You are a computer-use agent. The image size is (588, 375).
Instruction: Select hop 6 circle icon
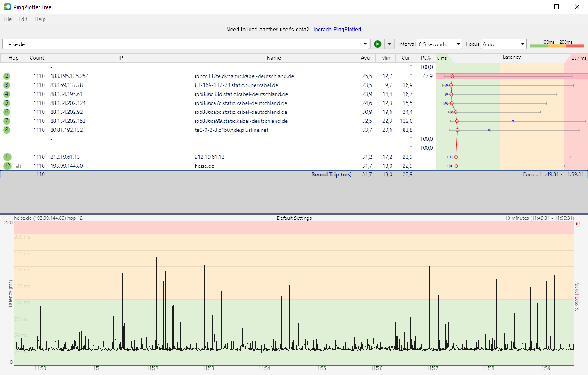tap(7, 112)
